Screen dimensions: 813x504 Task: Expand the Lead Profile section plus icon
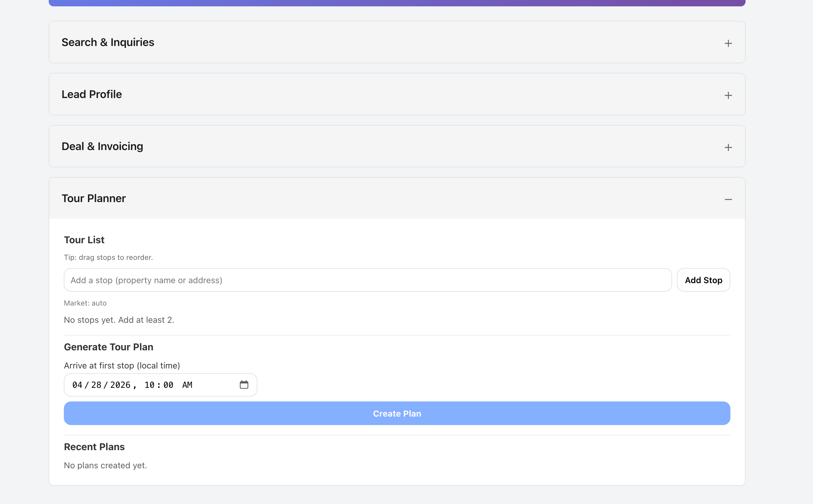[728, 95]
